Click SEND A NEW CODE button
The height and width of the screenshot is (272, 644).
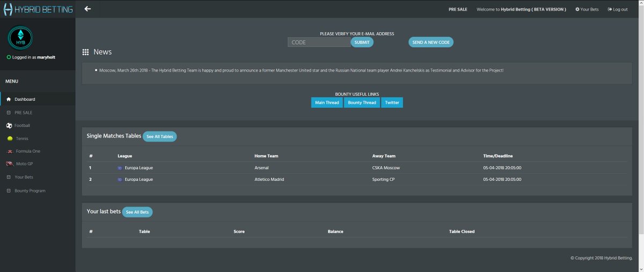431,42
